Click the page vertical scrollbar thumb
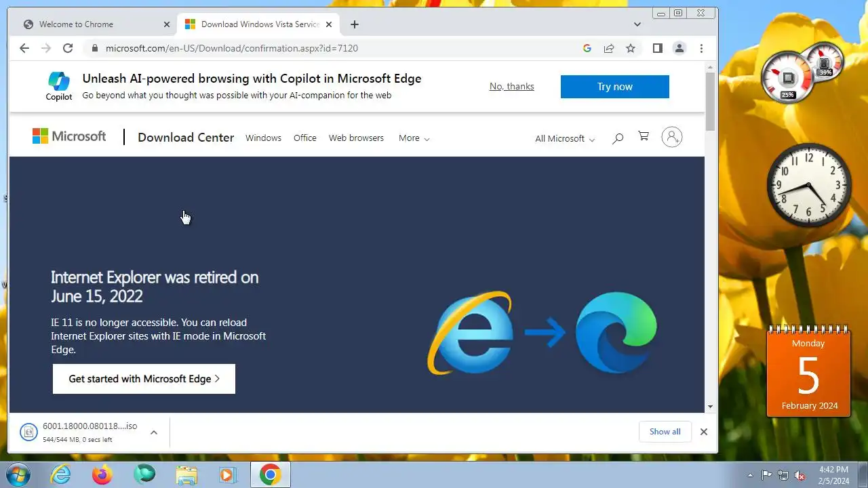 coord(711,102)
